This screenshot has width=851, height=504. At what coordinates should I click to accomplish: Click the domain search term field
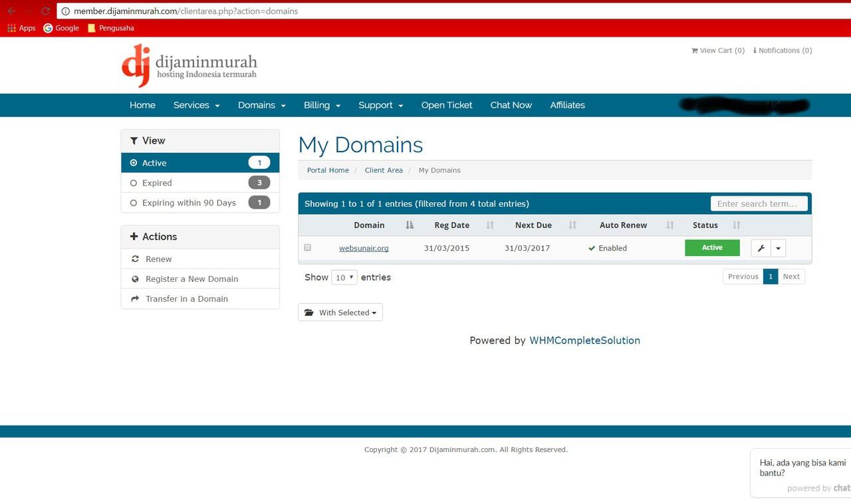pyautogui.click(x=759, y=203)
